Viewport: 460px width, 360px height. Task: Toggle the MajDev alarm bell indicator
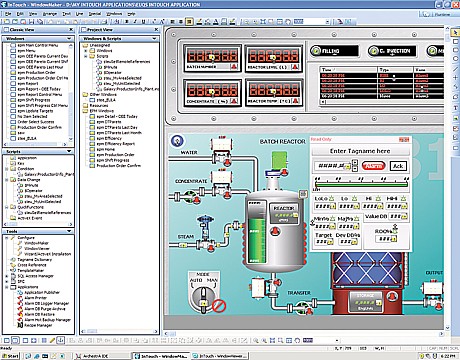(356, 219)
